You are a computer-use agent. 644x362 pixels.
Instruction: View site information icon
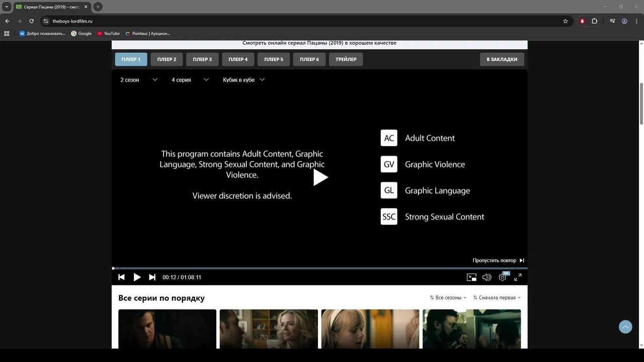(x=45, y=21)
